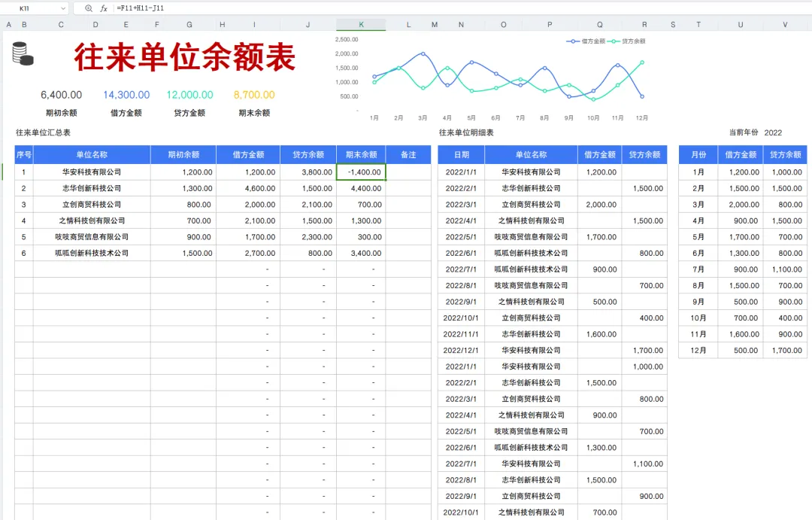The width and height of the screenshot is (812, 520).
Task: Select the 3,400.00 ending balance cell
Action: point(361,253)
